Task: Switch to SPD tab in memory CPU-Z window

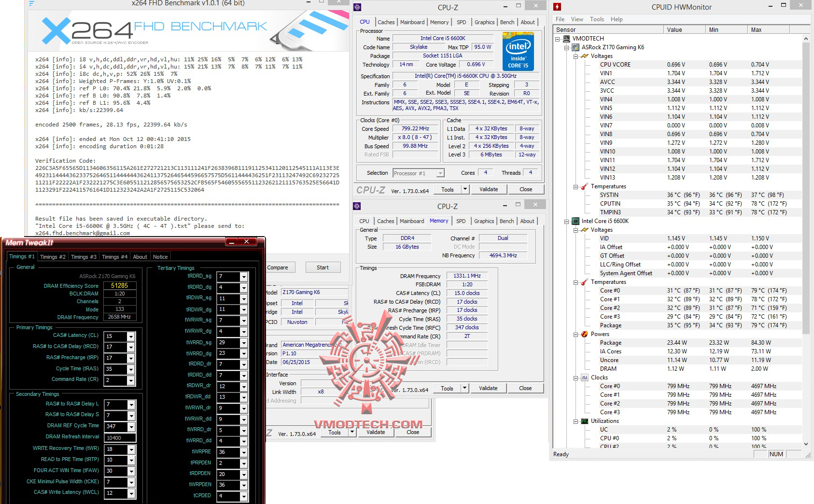Action: tap(461, 221)
